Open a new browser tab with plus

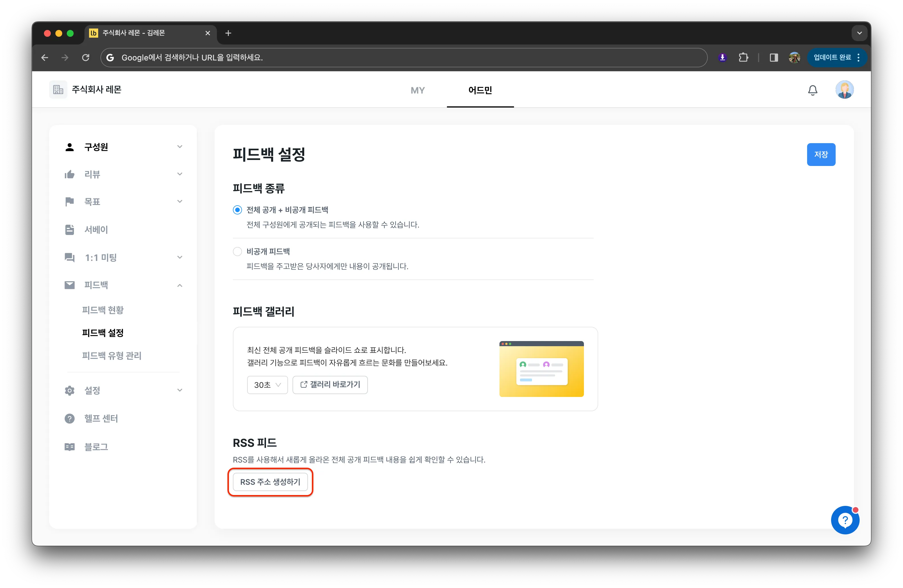[x=228, y=33]
